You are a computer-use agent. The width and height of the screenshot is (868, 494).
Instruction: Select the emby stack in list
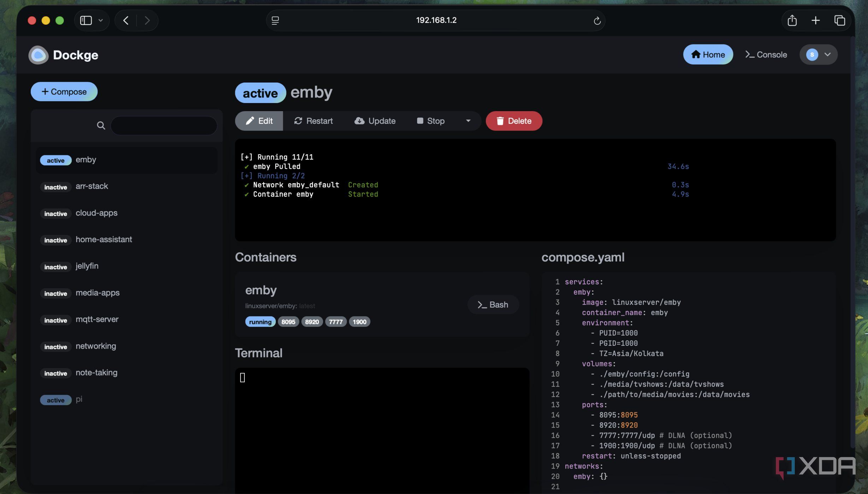[x=127, y=160]
